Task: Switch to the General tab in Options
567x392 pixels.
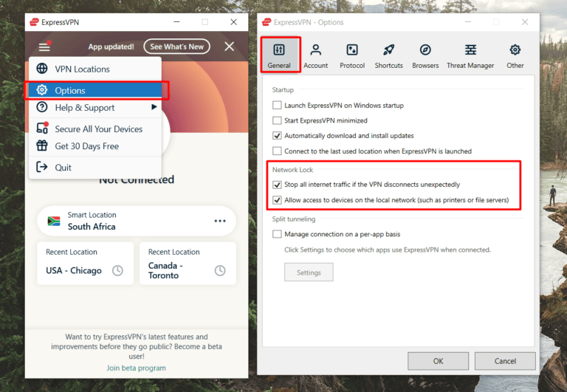Action: (x=279, y=55)
